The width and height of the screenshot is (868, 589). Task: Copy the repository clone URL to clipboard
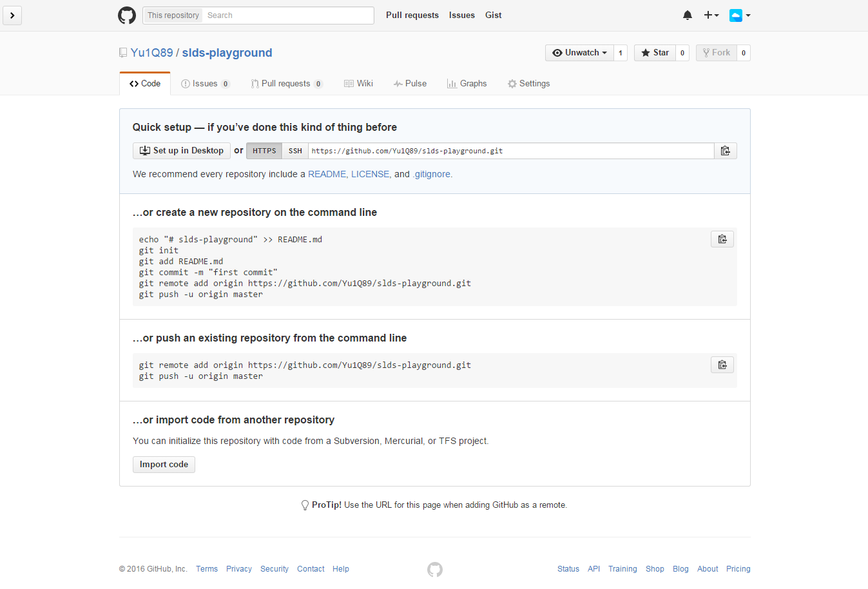tap(725, 151)
